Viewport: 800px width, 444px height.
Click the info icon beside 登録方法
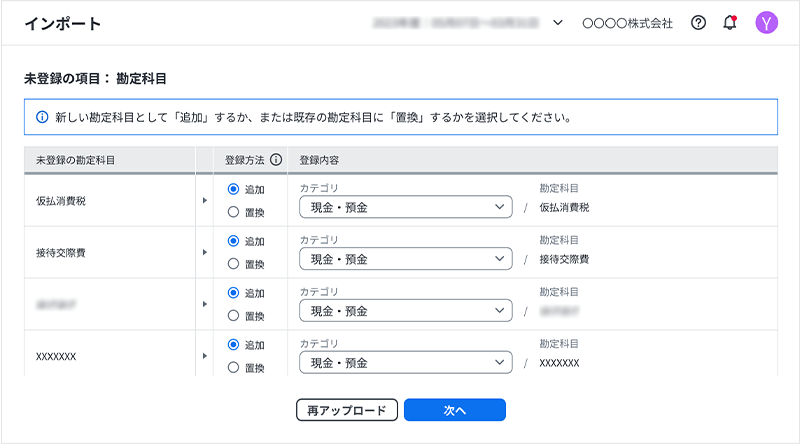click(276, 160)
